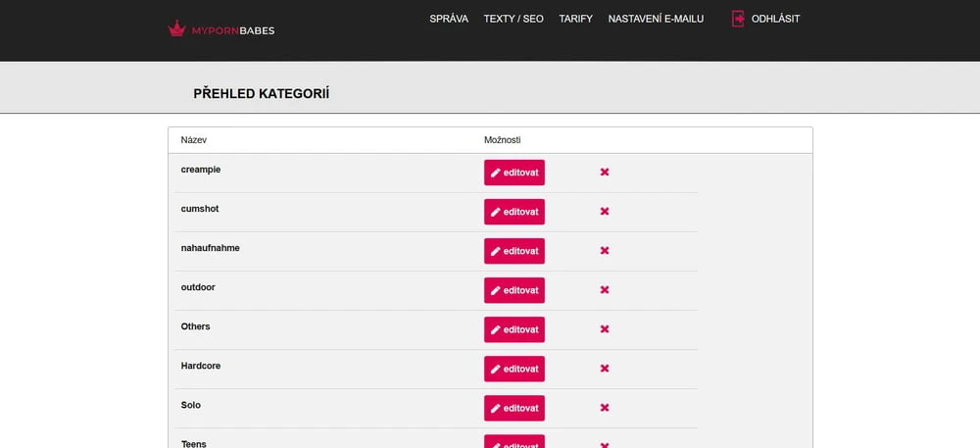This screenshot has width=980, height=448.
Task: Open the TARIFY menu item
Action: (575, 19)
